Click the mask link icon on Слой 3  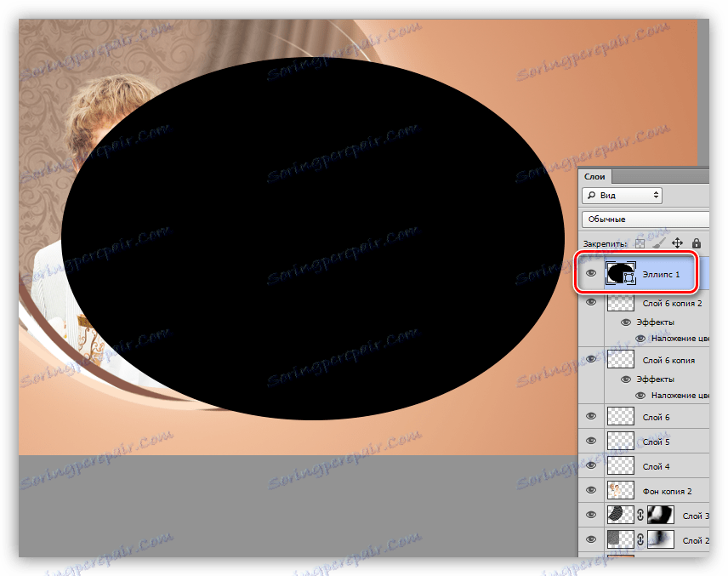click(640, 515)
